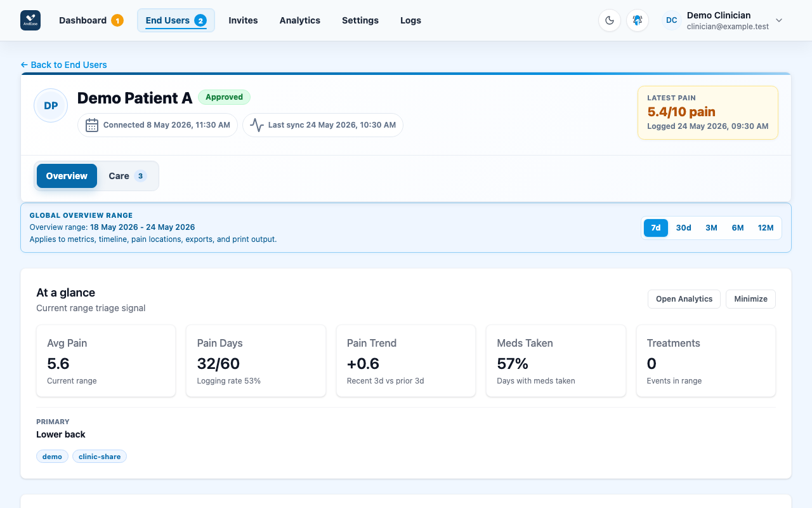
Task: Open Settings from top navigation
Action: pos(360,20)
